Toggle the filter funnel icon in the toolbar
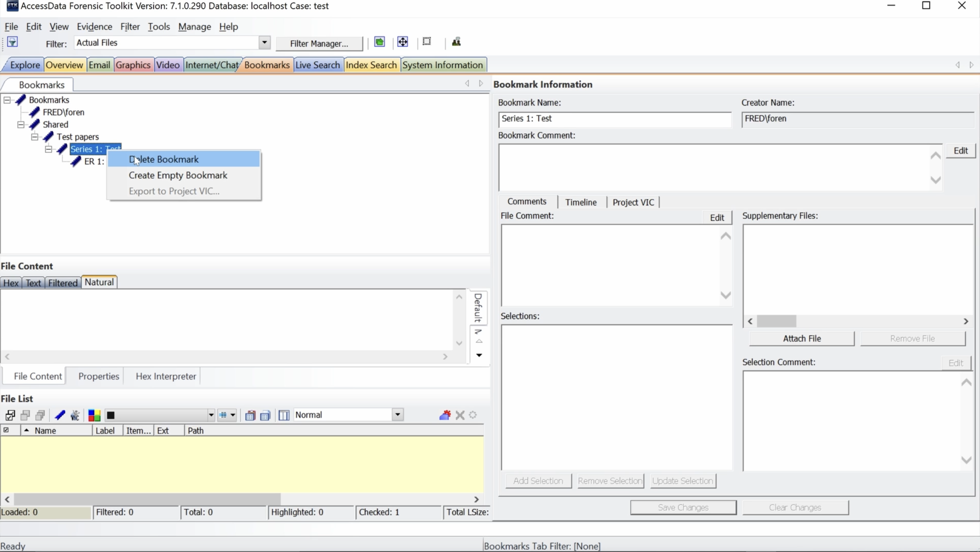 tap(12, 42)
